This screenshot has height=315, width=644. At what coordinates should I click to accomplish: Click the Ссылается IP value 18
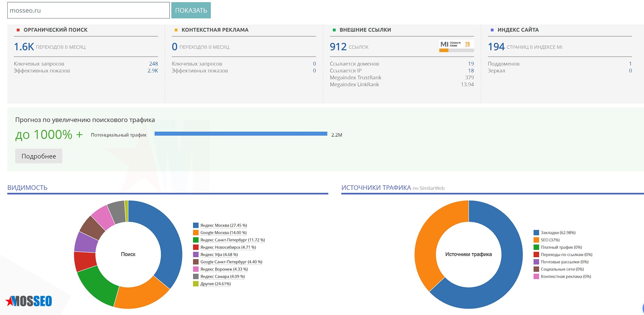pyautogui.click(x=471, y=71)
